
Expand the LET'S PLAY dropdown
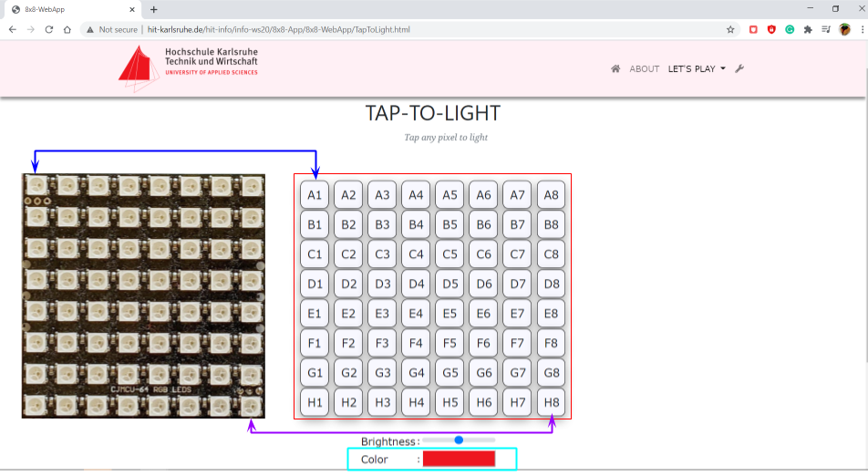(697, 68)
